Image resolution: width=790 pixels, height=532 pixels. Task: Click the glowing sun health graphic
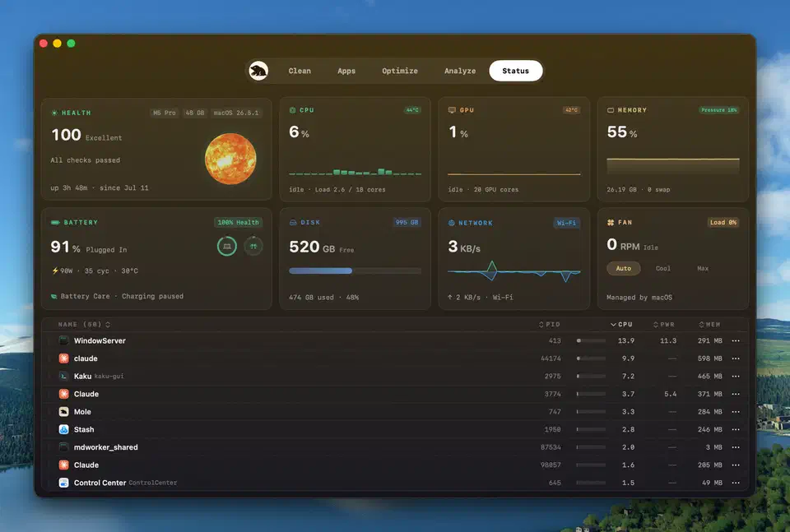point(230,159)
